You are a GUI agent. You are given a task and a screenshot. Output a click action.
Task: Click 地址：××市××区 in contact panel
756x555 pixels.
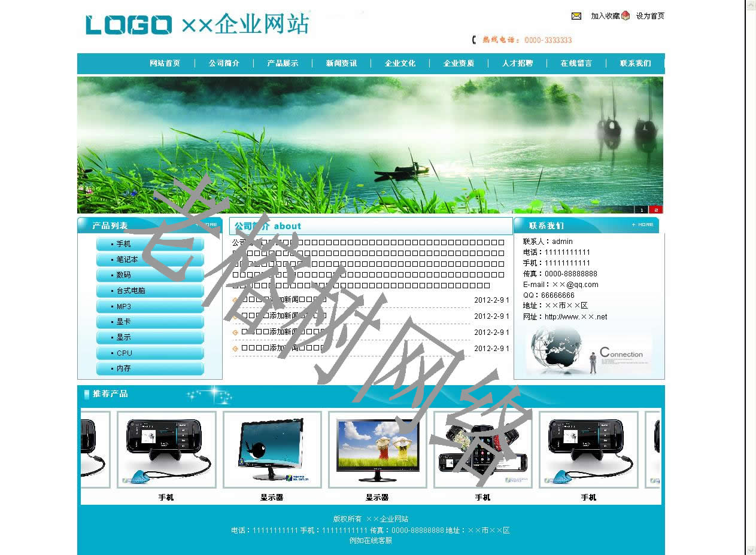[555, 306]
